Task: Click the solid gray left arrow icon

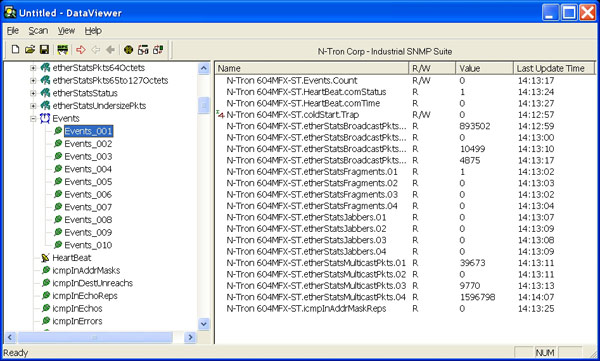Action: click(110, 49)
